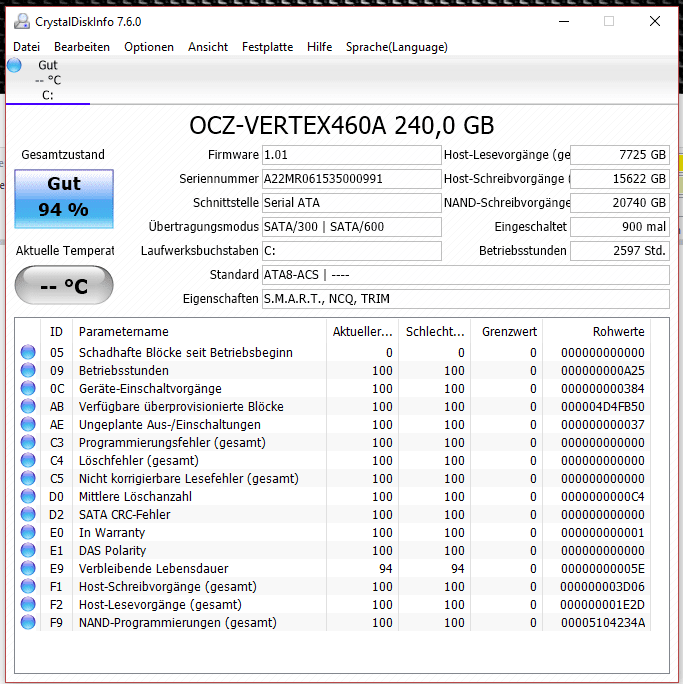The width and height of the screenshot is (683, 684).
Task: Select 'Mittlere Löschanzahl' row text
Action: click(x=135, y=496)
